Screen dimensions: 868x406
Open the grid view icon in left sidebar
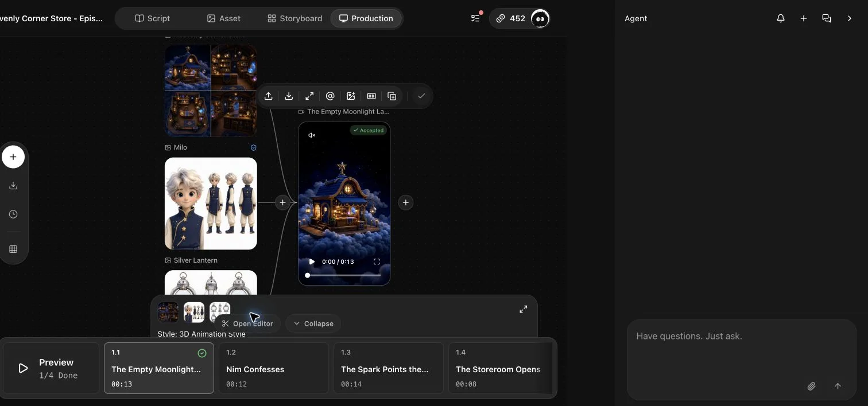13,249
